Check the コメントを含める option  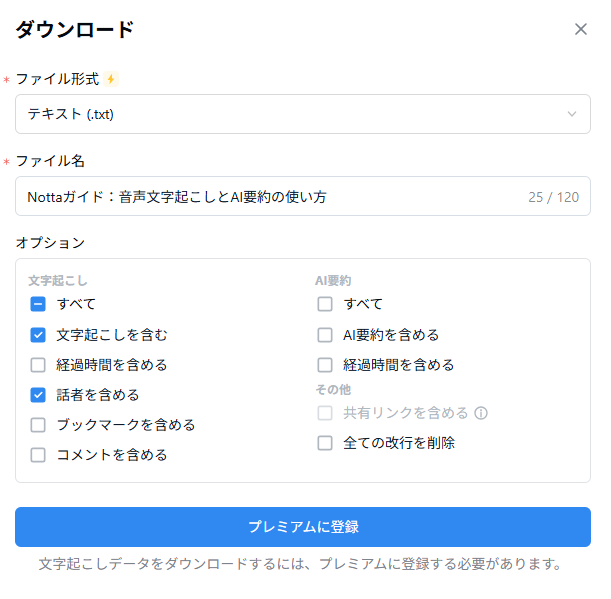pyautogui.click(x=38, y=455)
